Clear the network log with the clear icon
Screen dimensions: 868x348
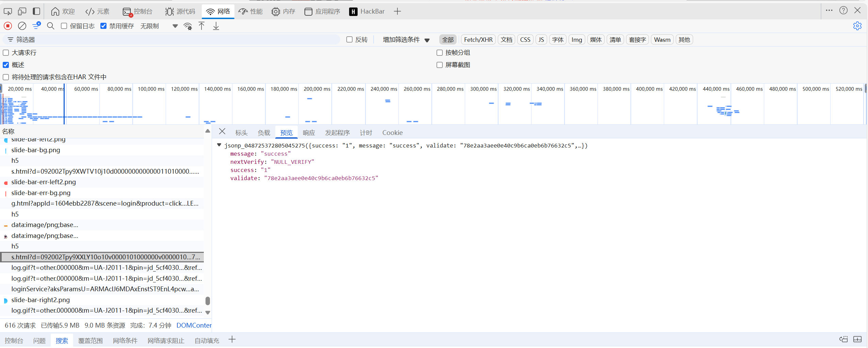point(22,26)
